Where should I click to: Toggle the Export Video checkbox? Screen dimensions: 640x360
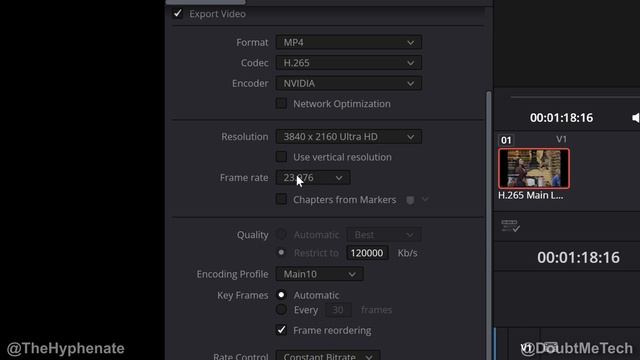pos(178,13)
